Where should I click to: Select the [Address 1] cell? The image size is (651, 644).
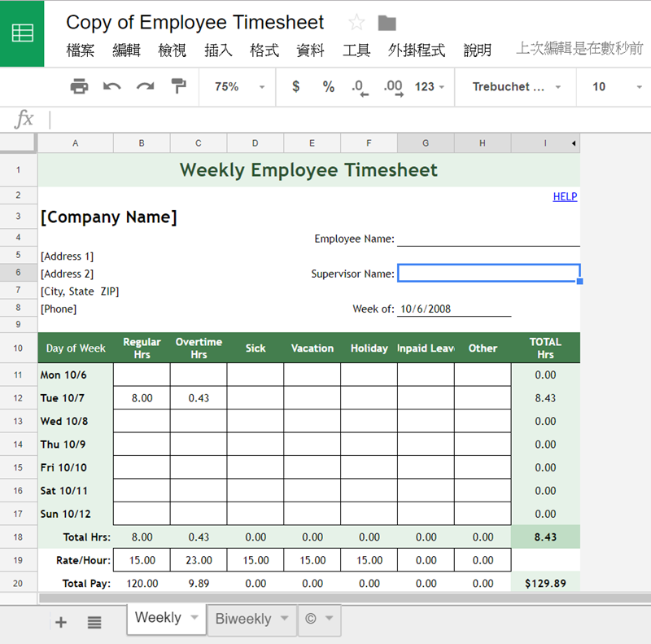coord(68,256)
